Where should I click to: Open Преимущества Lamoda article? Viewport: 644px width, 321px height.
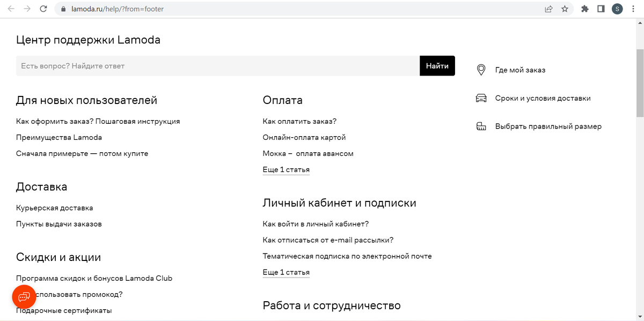point(59,137)
